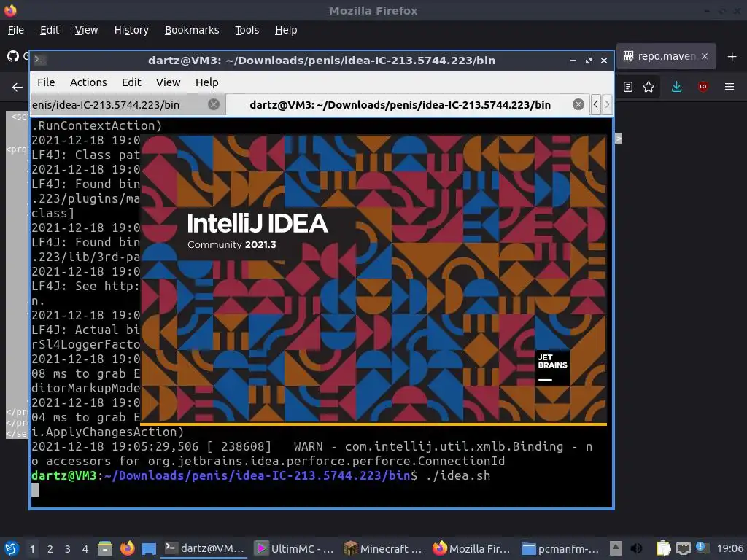Screen dimensions: 747x560
Task: Open the volume control tray icon
Action: 636,548
